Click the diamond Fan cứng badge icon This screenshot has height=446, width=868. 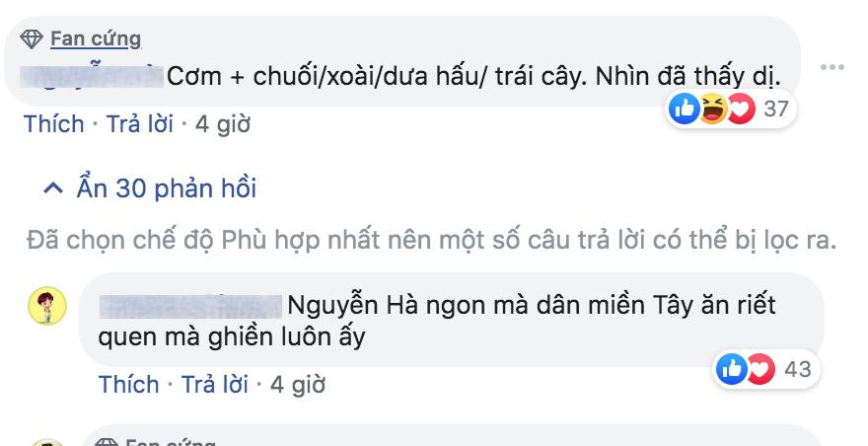(31, 38)
